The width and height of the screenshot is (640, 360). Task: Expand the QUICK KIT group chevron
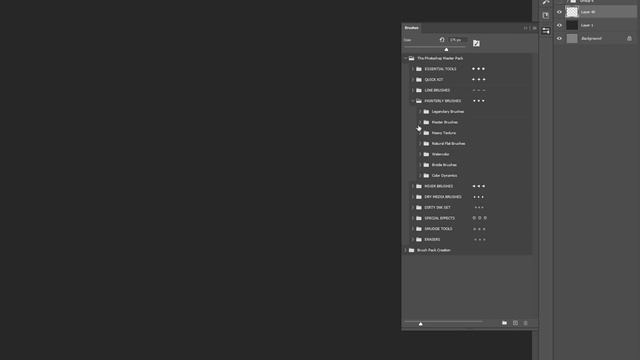pos(413,80)
